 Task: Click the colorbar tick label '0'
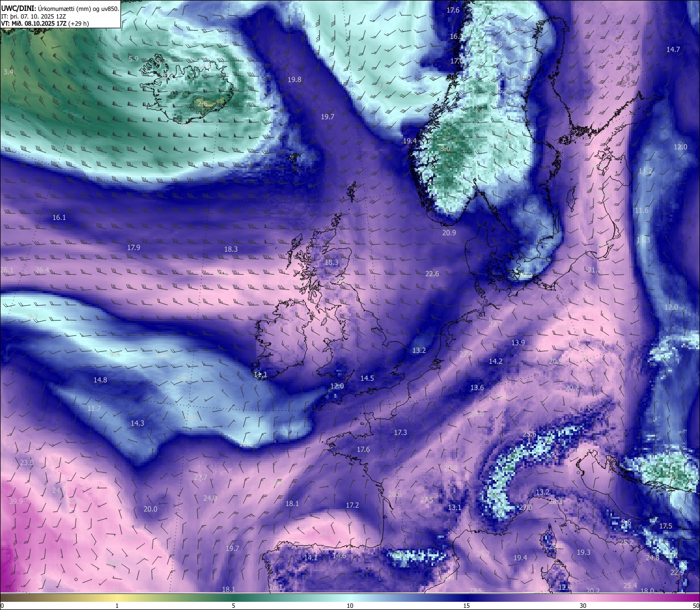tap(2, 606)
